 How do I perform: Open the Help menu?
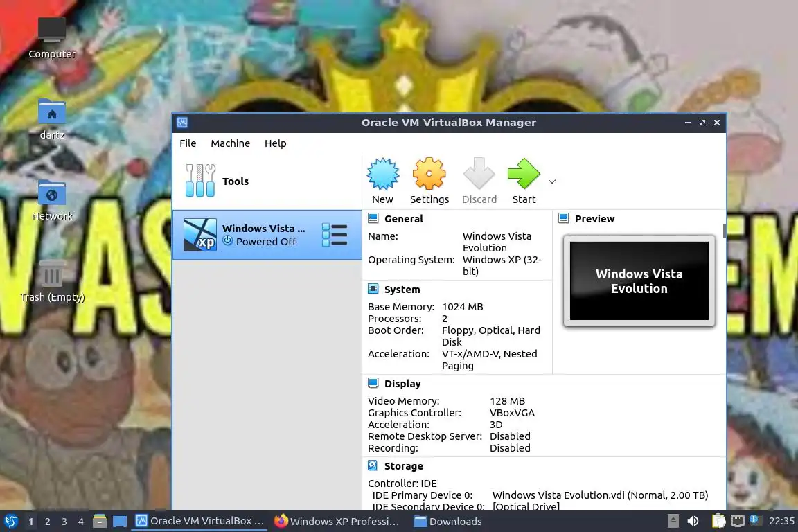click(275, 143)
